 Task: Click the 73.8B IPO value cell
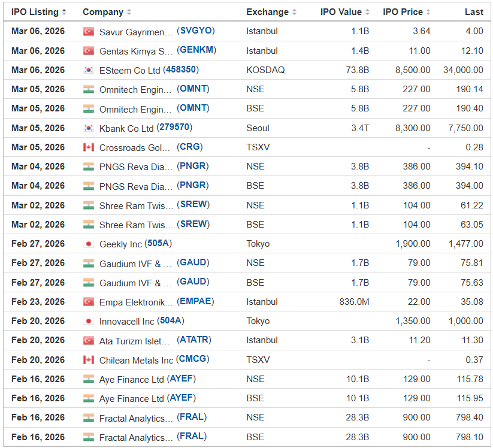(357, 70)
